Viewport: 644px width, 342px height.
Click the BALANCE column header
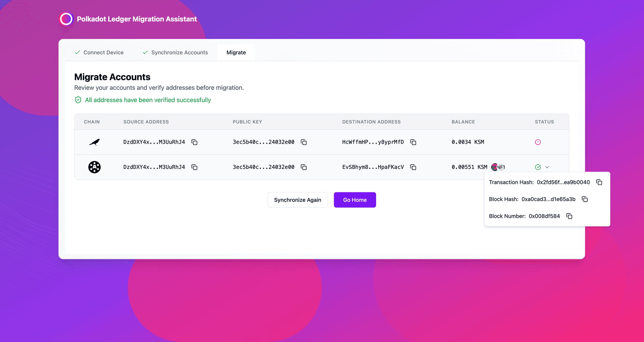coord(463,122)
